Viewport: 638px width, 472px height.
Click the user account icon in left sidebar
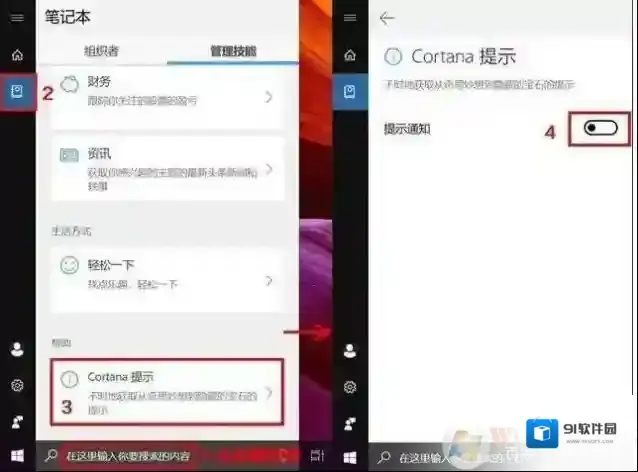[x=16, y=349]
